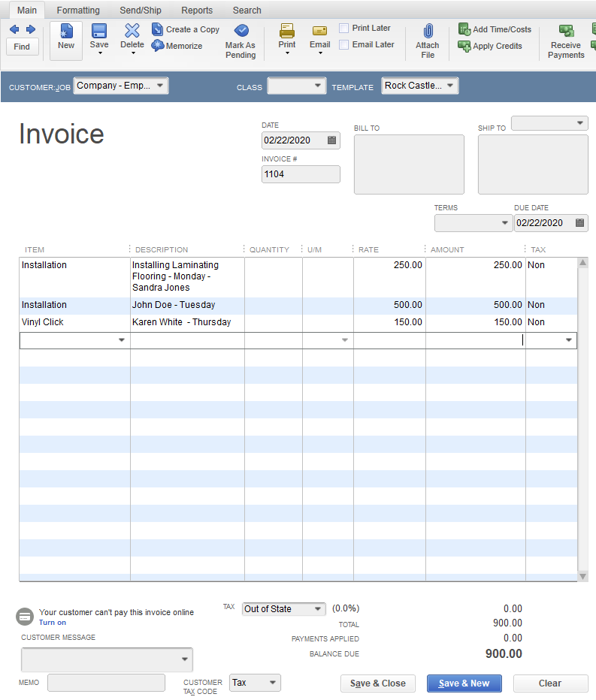Open the Customer Tax Code dropdown

[x=273, y=683]
